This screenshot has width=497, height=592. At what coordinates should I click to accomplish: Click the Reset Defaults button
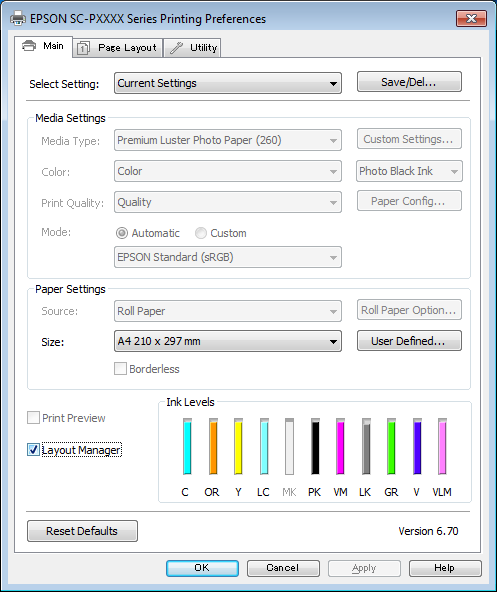point(82,531)
